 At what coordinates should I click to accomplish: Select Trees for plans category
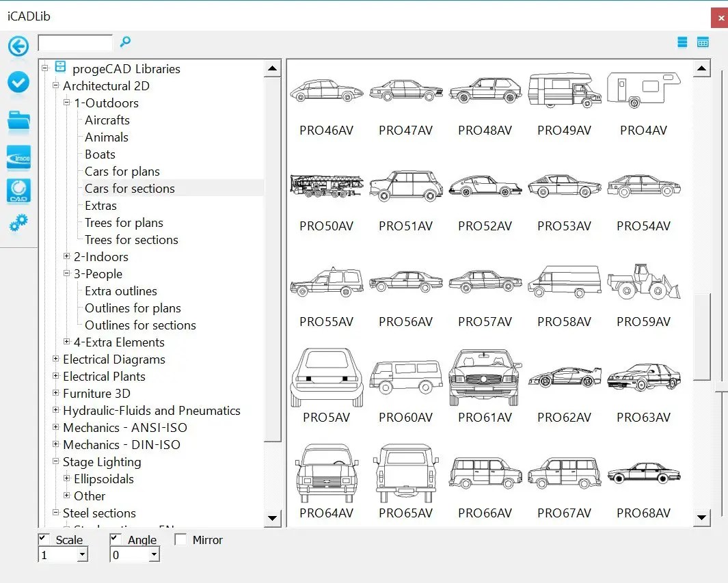[124, 223]
